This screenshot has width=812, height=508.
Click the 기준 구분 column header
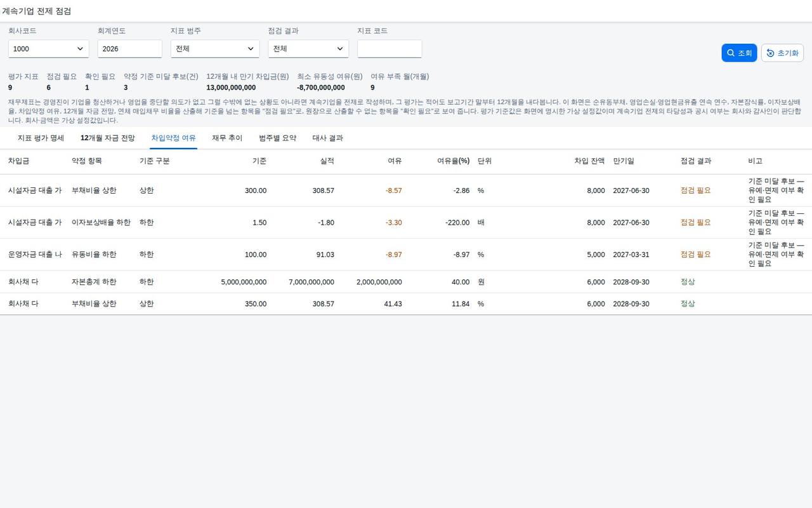(155, 161)
